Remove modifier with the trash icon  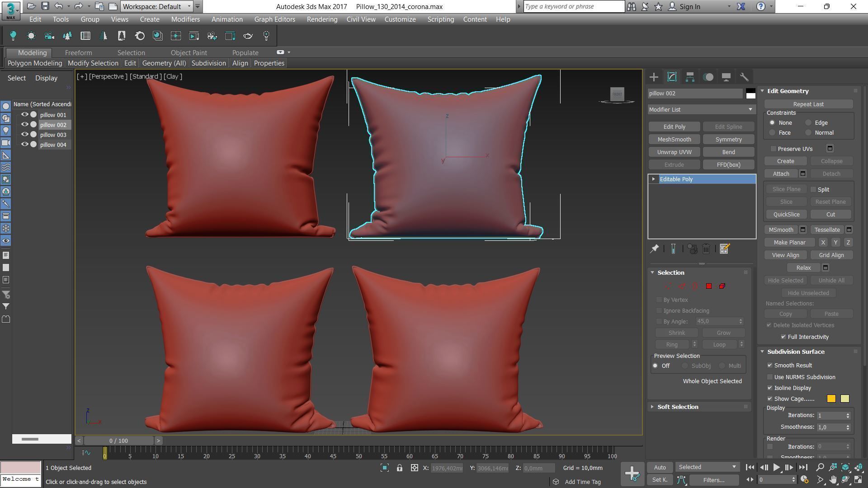click(706, 249)
